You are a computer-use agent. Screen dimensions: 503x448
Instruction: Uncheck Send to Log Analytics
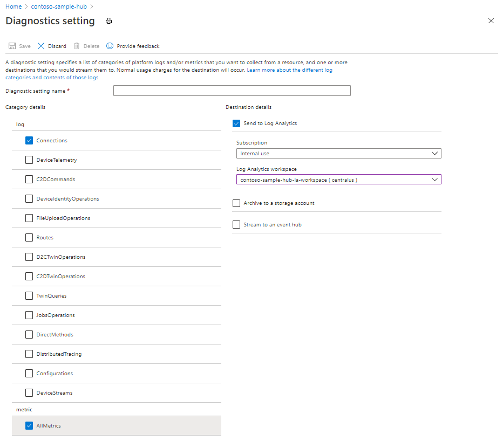click(236, 123)
